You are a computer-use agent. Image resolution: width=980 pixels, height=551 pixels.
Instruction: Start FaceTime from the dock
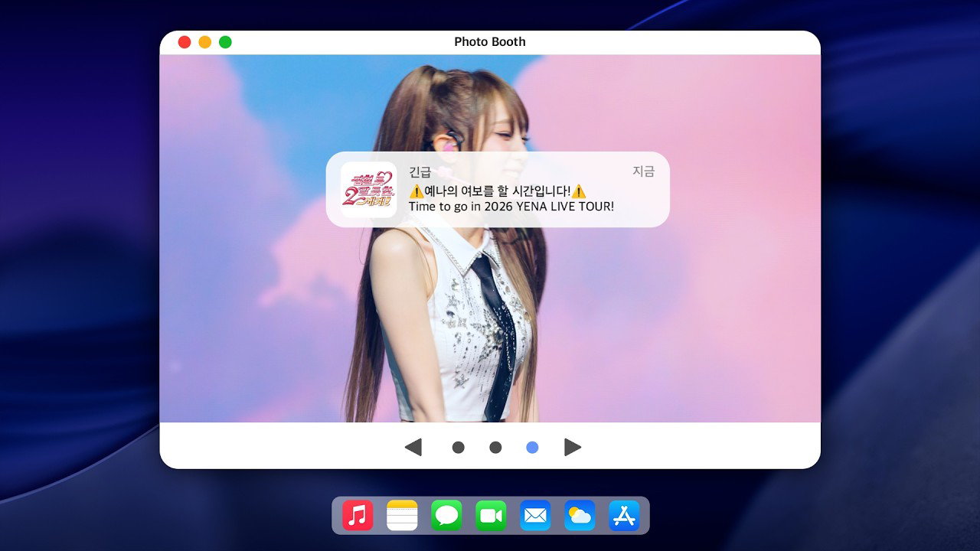(491, 515)
